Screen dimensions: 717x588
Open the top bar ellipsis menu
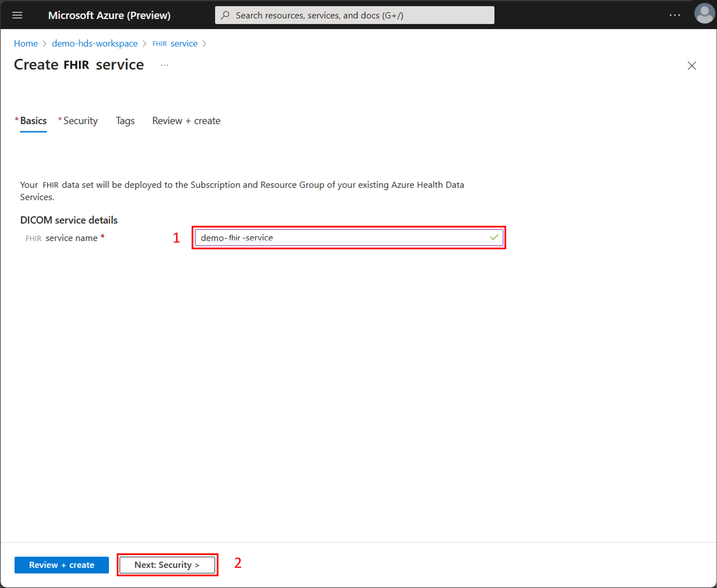(x=674, y=15)
